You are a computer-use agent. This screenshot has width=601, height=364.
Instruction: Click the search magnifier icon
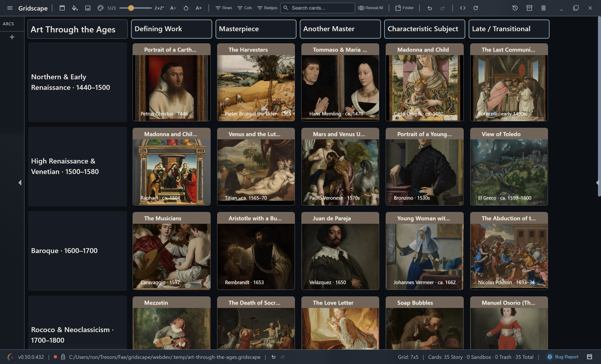[x=286, y=8]
